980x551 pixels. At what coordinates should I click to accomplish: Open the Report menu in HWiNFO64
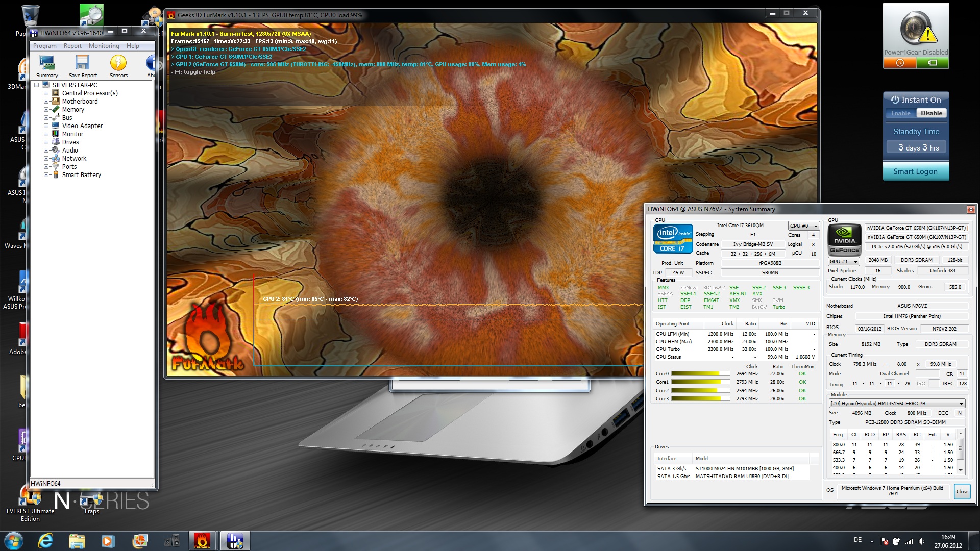[72, 46]
